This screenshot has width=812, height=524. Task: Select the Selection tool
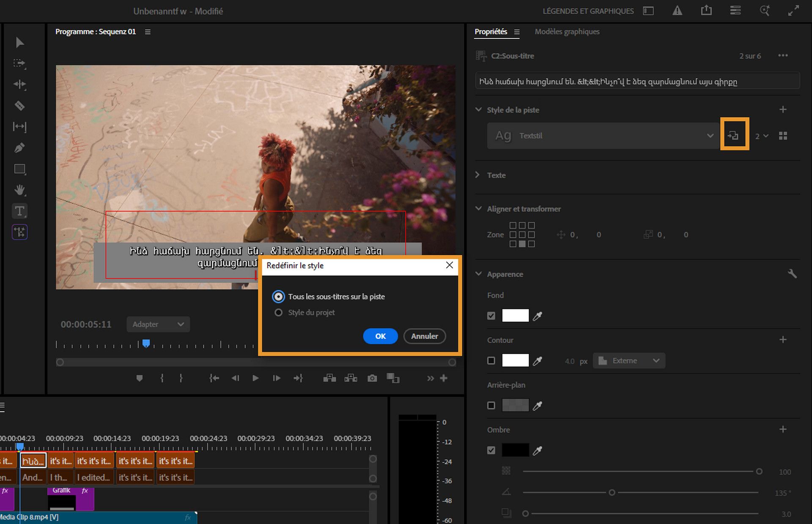coord(19,42)
